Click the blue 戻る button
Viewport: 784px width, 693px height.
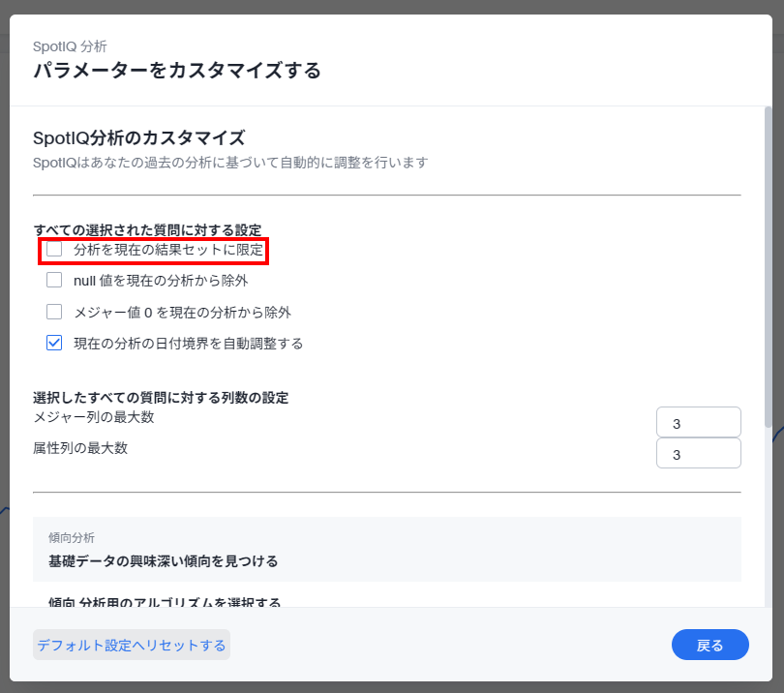(709, 645)
